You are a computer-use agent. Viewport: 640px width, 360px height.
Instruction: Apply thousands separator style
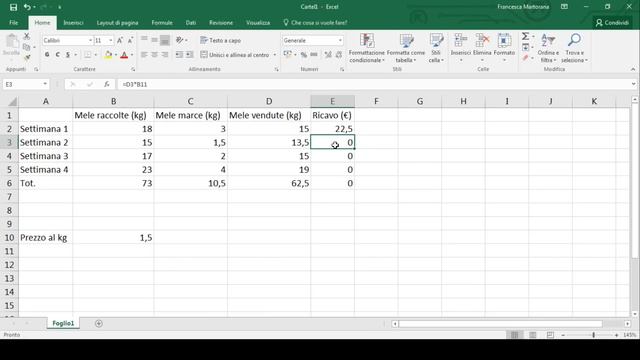[x=314, y=55]
